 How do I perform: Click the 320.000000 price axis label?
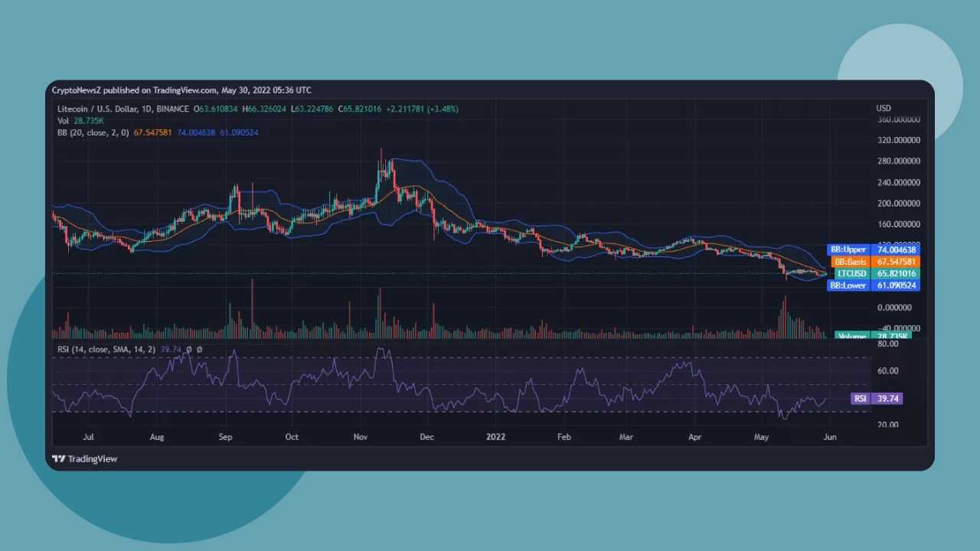coord(898,141)
